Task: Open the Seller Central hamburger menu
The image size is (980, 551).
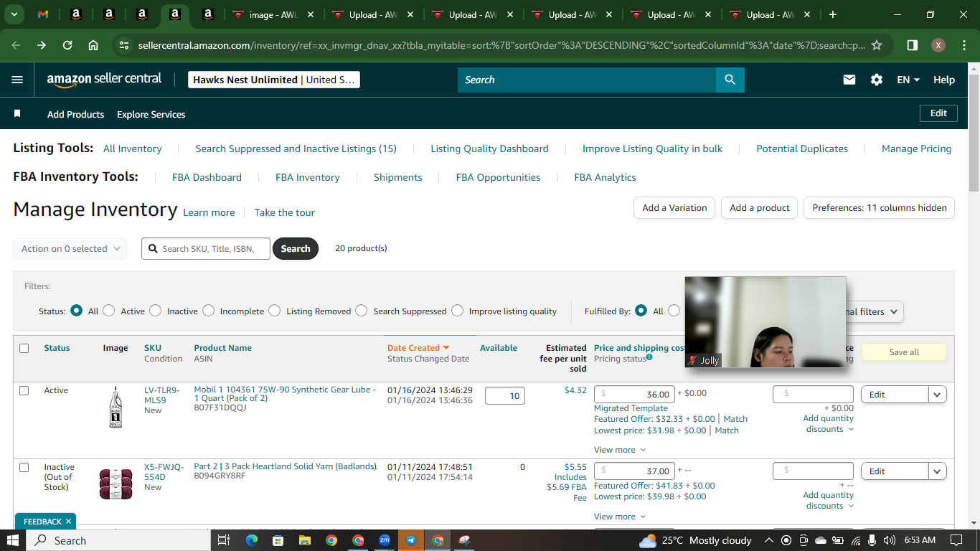Action: pyautogui.click(x=17, y=80)
